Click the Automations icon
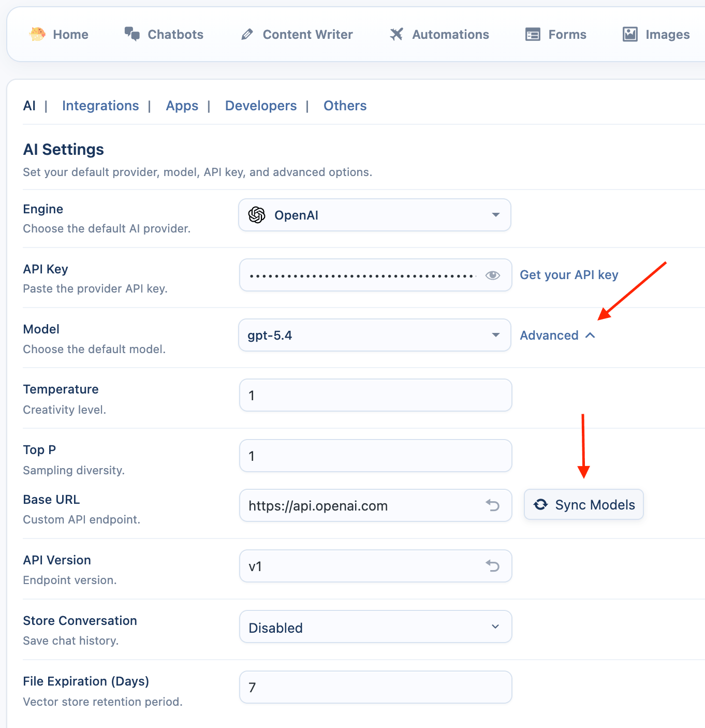 (x=396, y=34)
